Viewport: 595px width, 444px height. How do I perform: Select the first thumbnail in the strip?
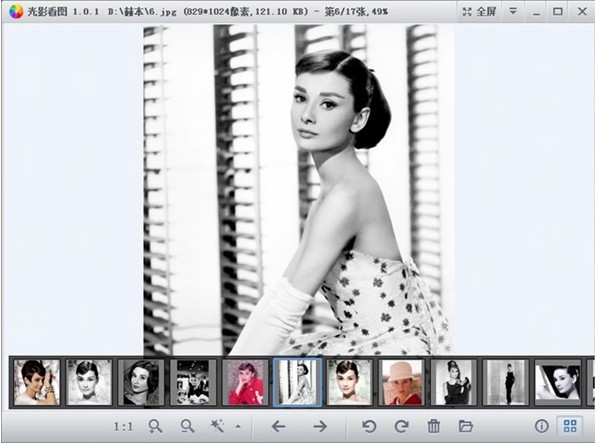[x=36, y=383]
